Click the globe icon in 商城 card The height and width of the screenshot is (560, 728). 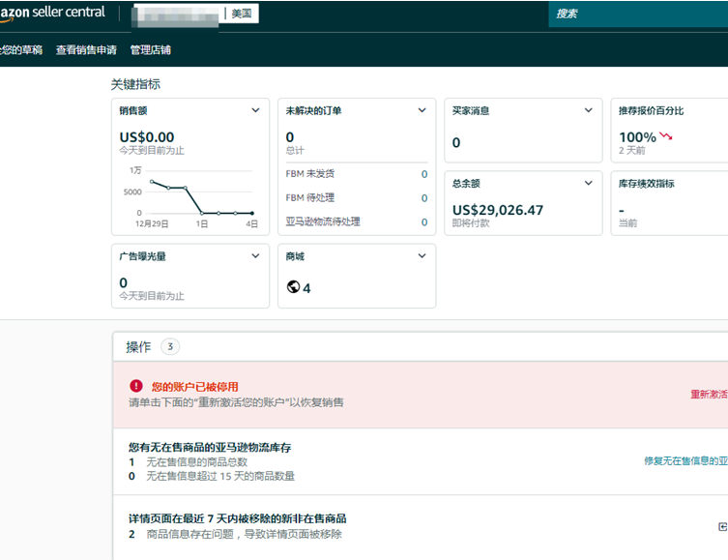[293, 287]
